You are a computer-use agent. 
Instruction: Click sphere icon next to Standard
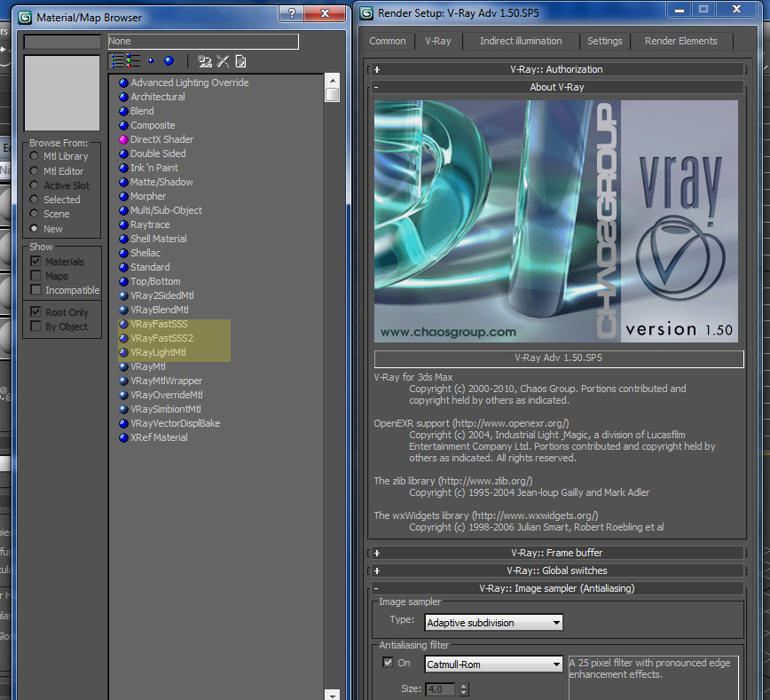tap(123, 268)
